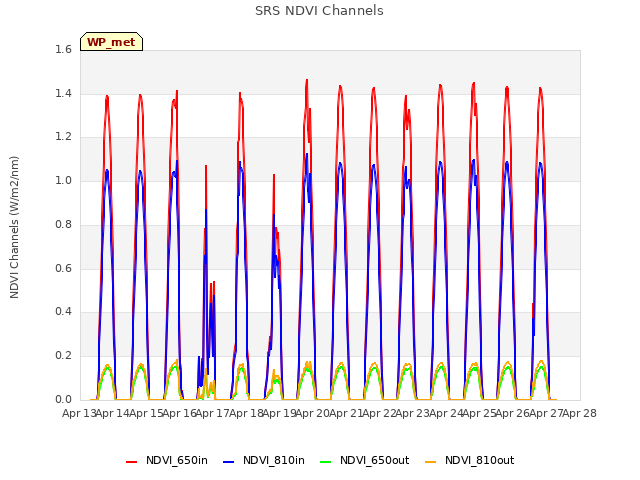
Task: Click the Apr 24 x-axis label
Action: [446, 414]
